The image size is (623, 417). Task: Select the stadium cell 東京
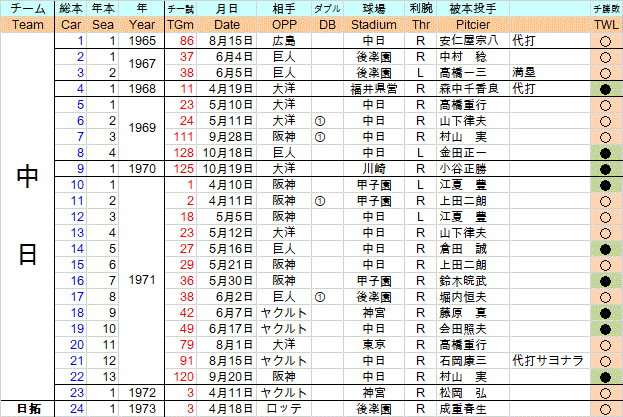pyautogui.click(x=373, y=345)
